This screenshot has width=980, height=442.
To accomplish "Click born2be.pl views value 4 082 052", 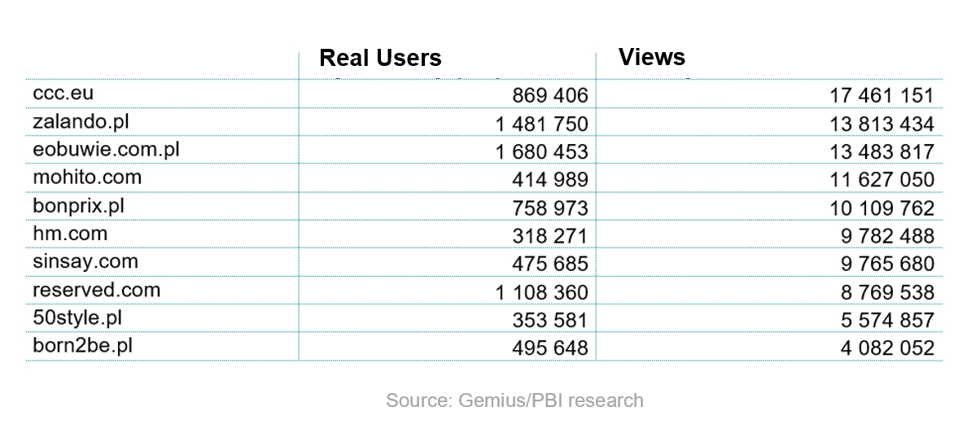I will 887,348.
